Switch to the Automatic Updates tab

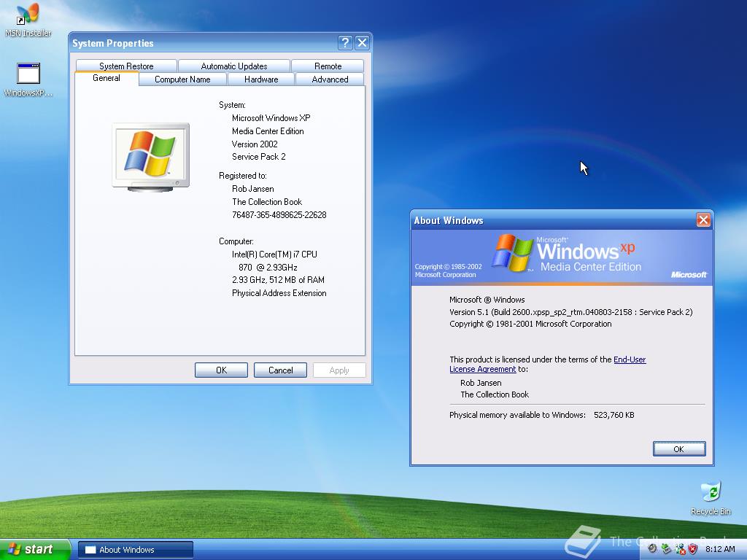pyautogui.click(x=234, y=66)
